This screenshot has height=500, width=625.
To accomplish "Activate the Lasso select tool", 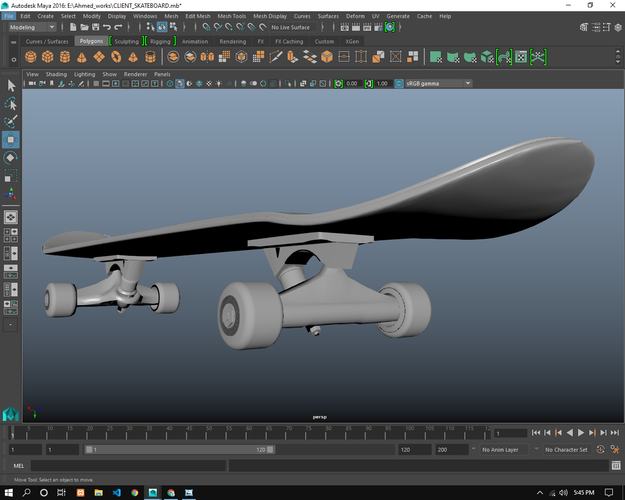I will point(11,104).
